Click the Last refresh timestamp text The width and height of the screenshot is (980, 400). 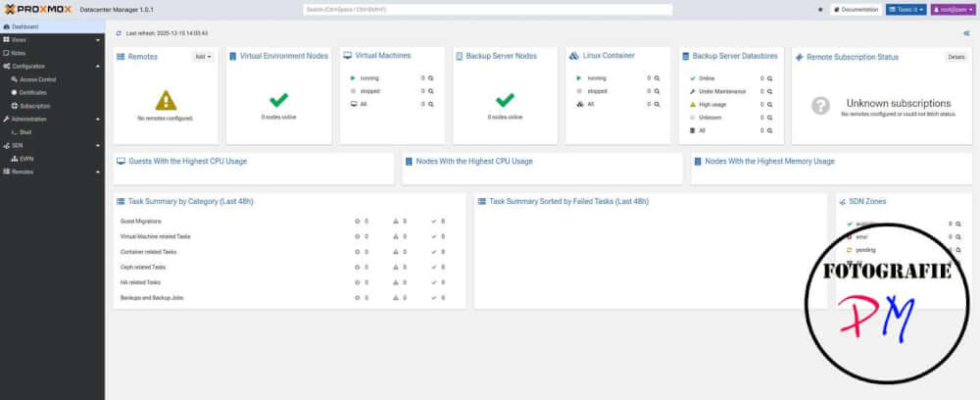pyautogui.click(x=167, y=33)
